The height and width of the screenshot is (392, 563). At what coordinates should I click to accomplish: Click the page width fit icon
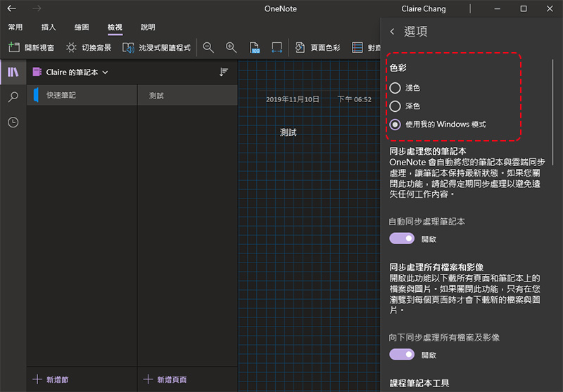pos(277,48)
